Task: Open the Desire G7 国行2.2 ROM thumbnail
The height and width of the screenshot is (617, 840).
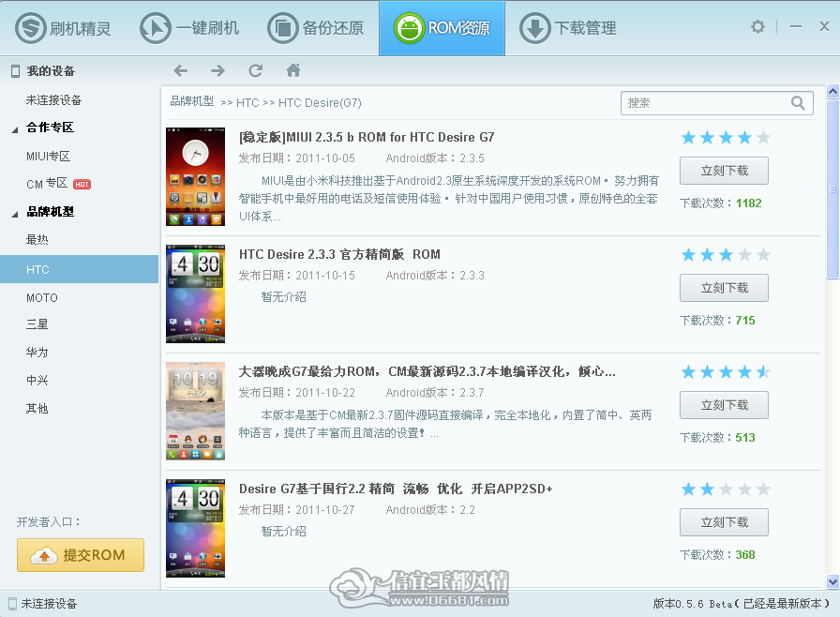Action: (x=196, y=528)
